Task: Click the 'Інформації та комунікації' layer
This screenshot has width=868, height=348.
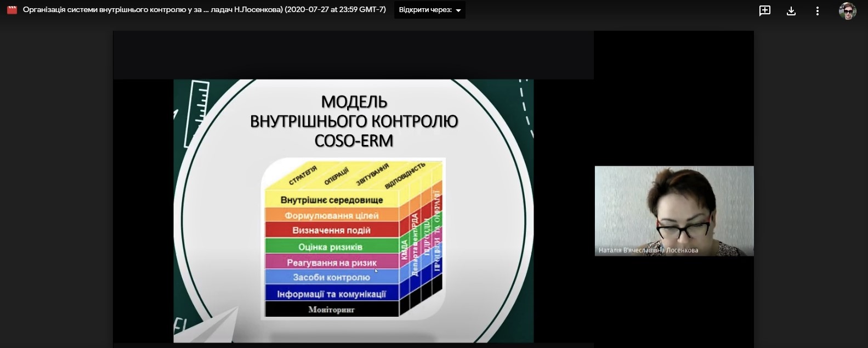Action: [332, 294]
